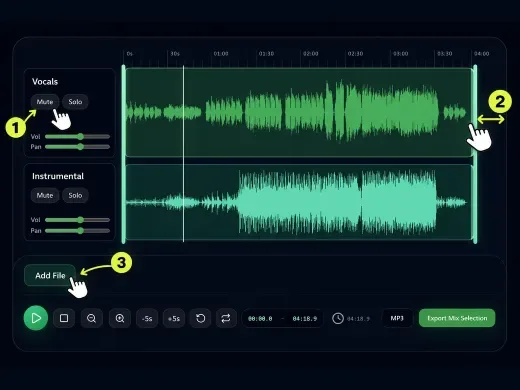Click the 01:30 mark on the time ruler
The width and height of the screenshot is (520, 390).
point(266,54)
